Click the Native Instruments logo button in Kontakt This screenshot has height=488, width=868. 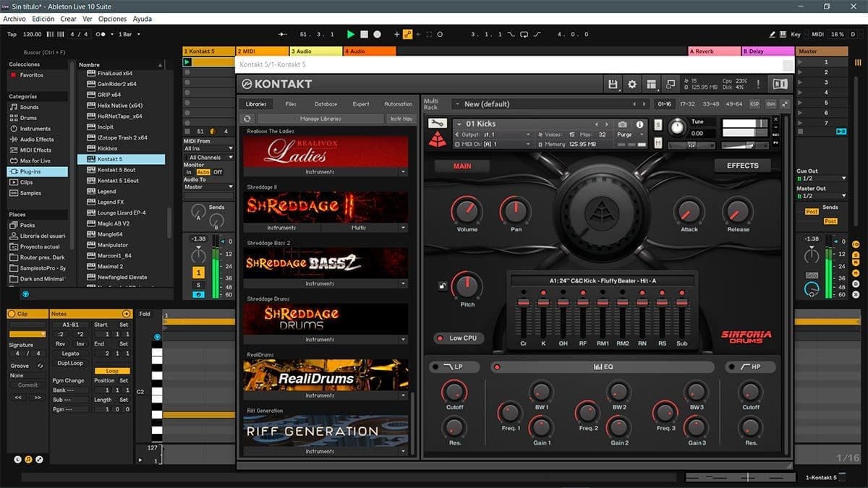(780, 85)
